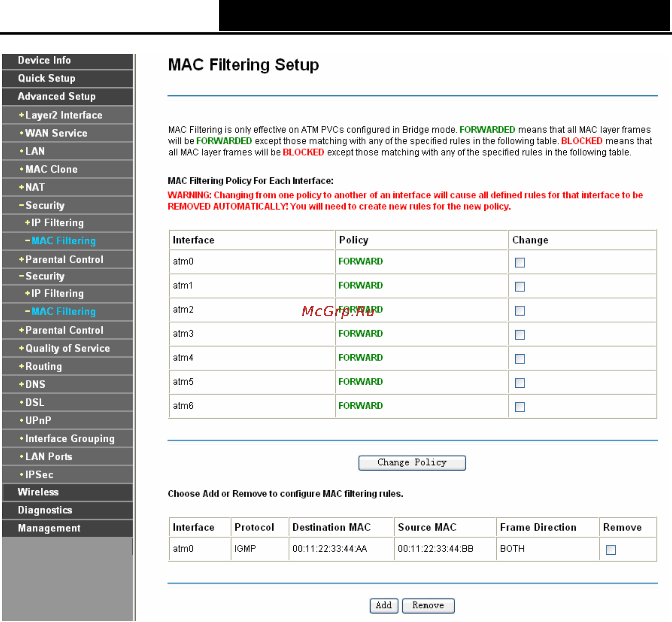
Task: Open the Wireless menu
Action: 68,492
